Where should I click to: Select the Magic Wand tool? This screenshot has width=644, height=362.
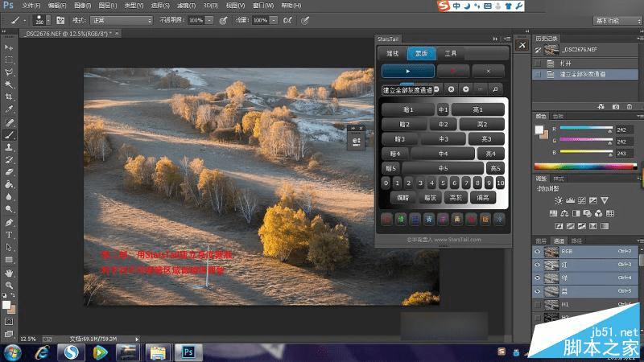[9, 84]
